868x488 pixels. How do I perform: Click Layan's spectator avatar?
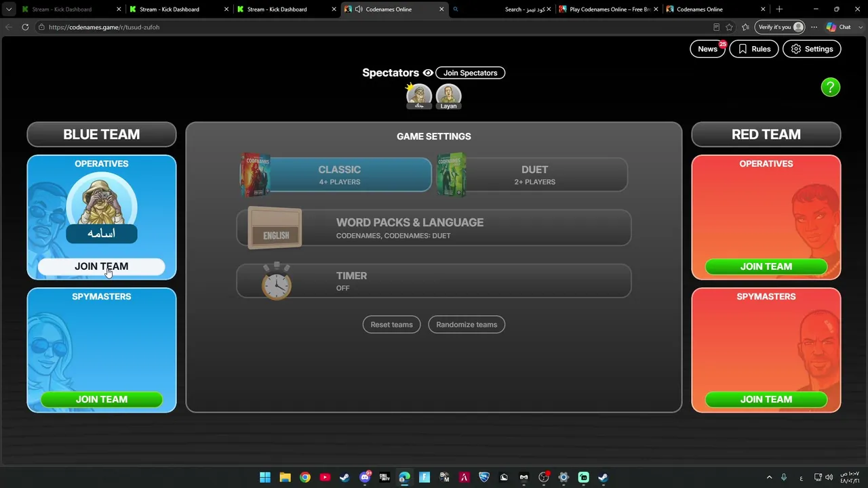448,96
